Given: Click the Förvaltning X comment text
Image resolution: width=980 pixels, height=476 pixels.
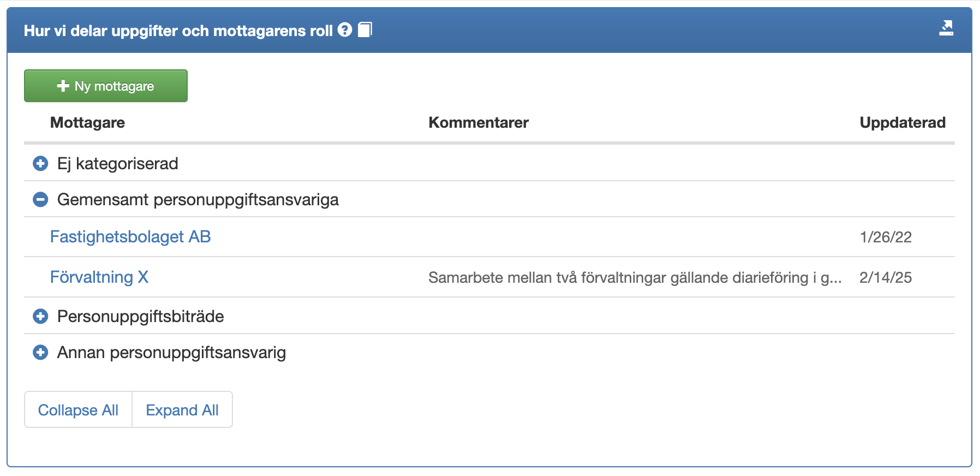Looking at the screenshot, I should tap(635, 278).
